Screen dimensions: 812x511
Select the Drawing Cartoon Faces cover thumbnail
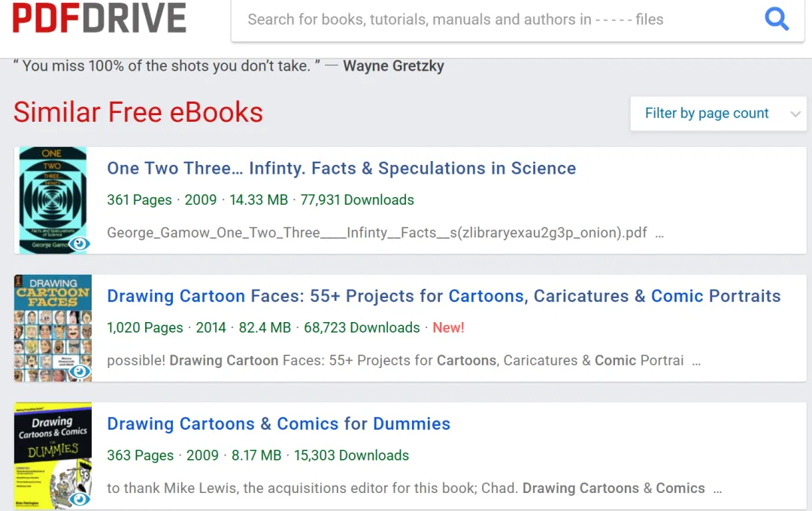coord(53,328)
